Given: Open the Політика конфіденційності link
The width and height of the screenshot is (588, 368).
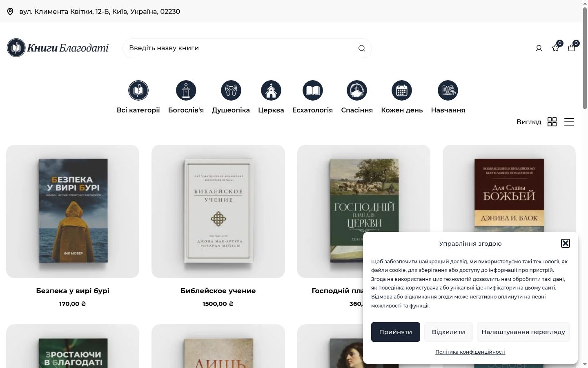Looking at the screenshot, I should pos(470,352).
